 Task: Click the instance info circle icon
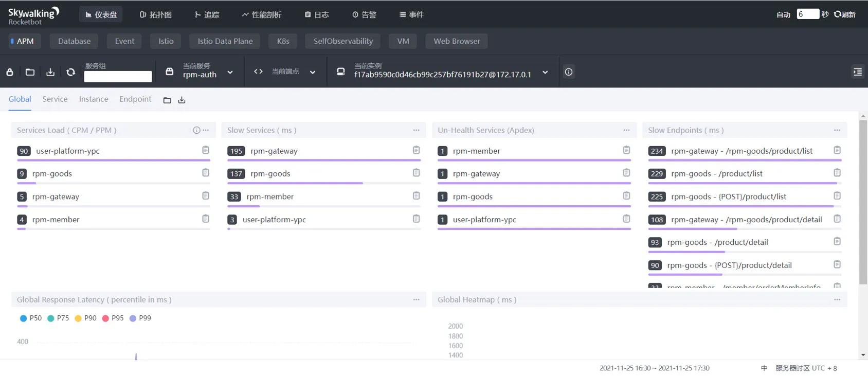click(568, 72)
